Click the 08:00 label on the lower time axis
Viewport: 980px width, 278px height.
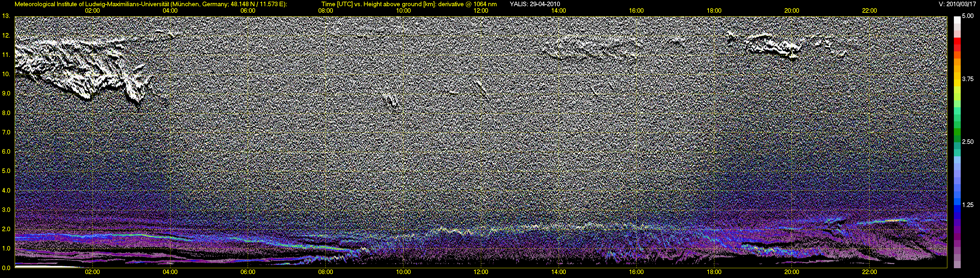pos(326,272)
